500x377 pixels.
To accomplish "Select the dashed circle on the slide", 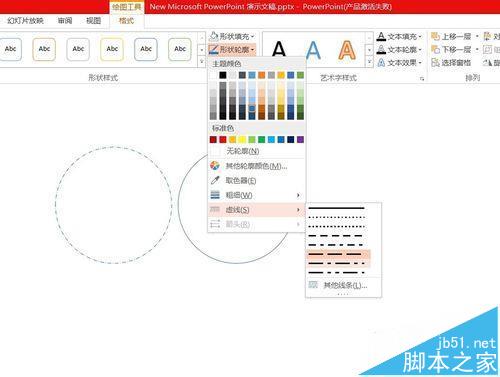I will point(114,205).
